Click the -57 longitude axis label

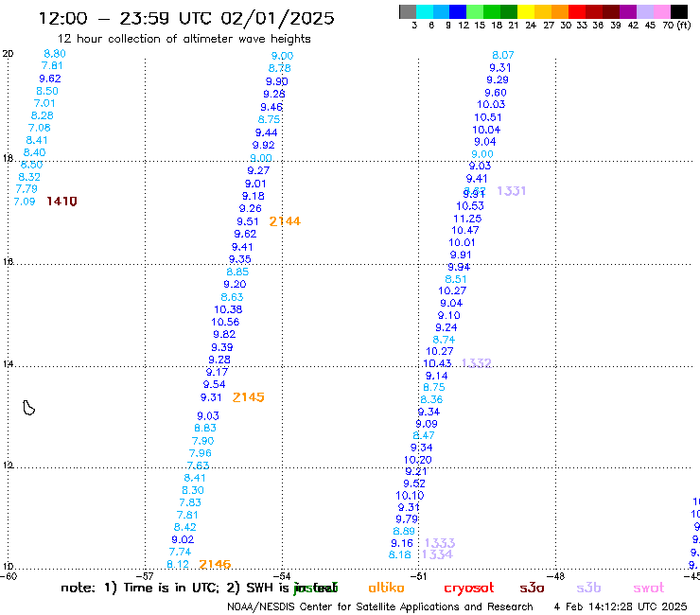pos(145,576)
